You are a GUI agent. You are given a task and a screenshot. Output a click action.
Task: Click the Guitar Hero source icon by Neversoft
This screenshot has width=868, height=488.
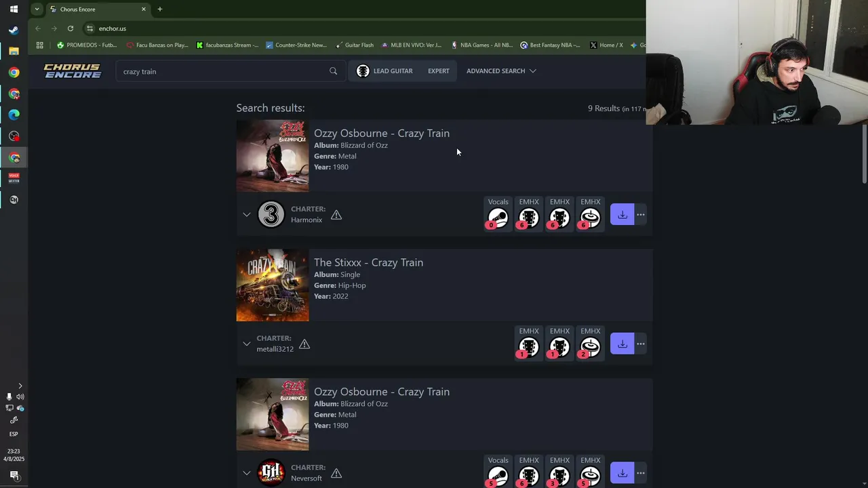pyautogui.click(x=271, y=473)
